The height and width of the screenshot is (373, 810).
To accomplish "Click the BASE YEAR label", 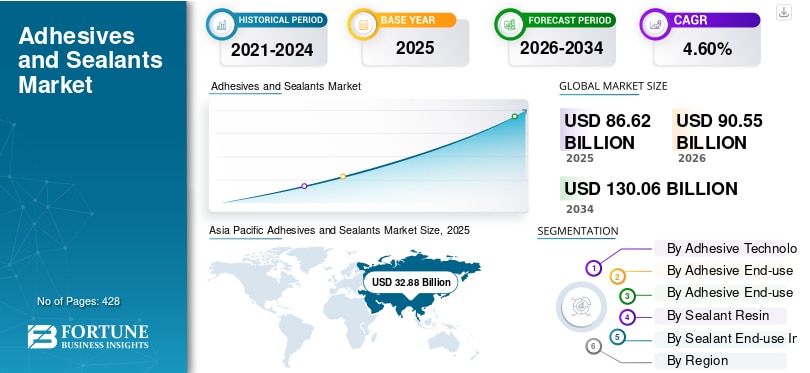I will click(408, 20).
